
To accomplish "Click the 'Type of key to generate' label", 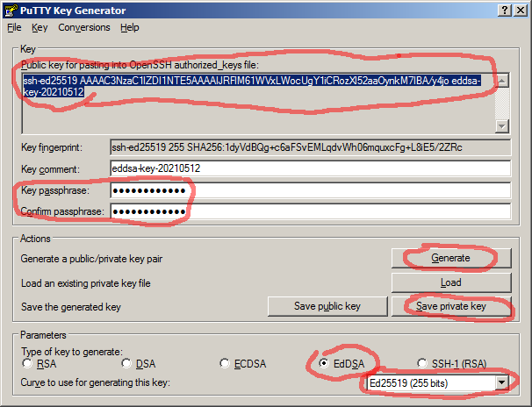I will 72,352.
